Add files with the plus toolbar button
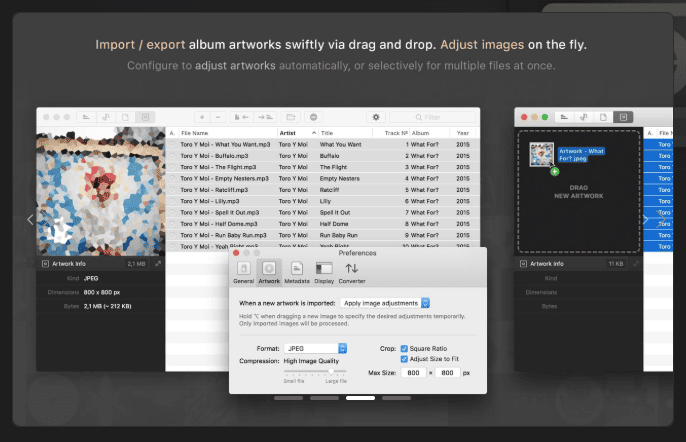686x442 pixels. (202, 117)
